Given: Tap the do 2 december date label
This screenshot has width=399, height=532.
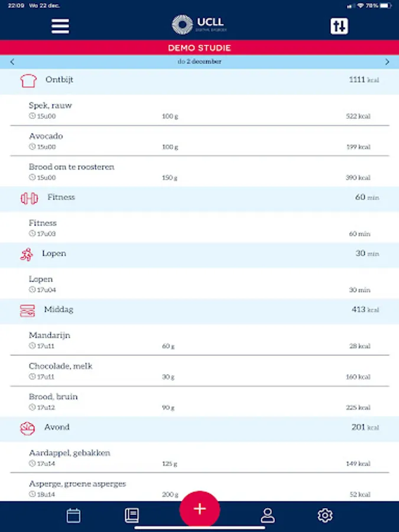Looking at the screenshot, I should pos(199,62).
